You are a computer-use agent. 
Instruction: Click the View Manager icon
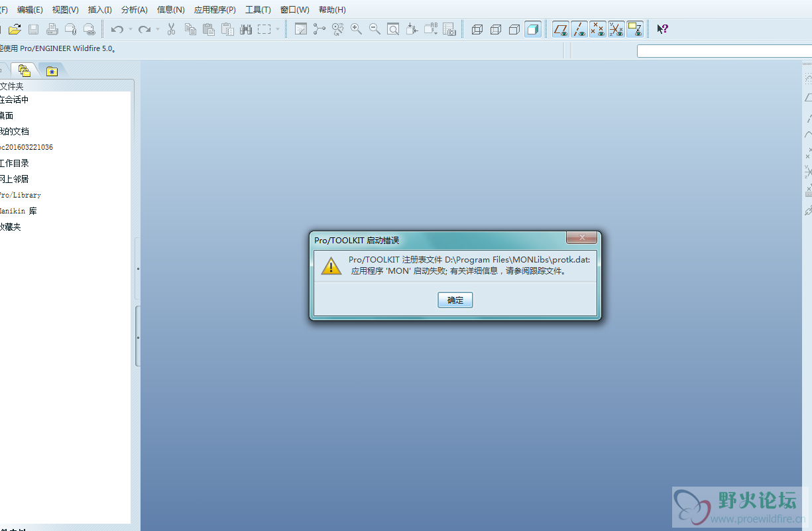[449, 29]
